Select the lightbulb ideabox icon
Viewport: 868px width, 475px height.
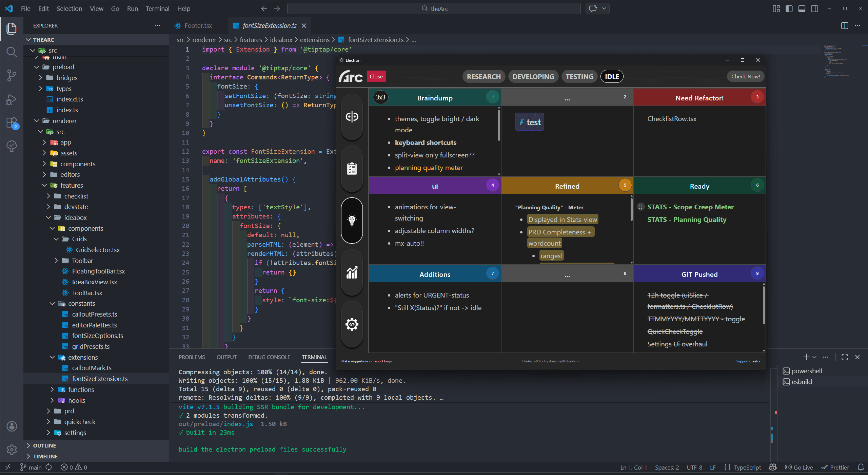tap(352, 221)
